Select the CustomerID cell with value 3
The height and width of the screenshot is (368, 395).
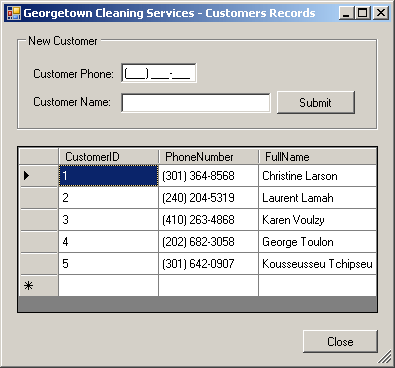click(108, 220)
